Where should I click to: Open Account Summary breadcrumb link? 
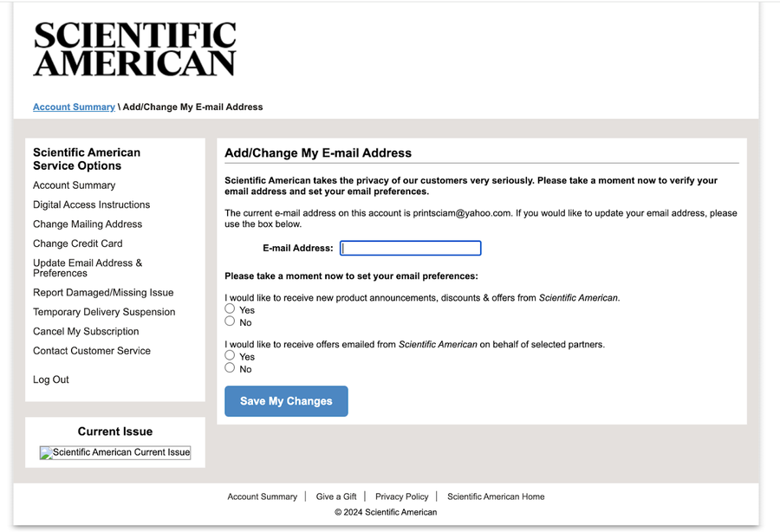74,107
